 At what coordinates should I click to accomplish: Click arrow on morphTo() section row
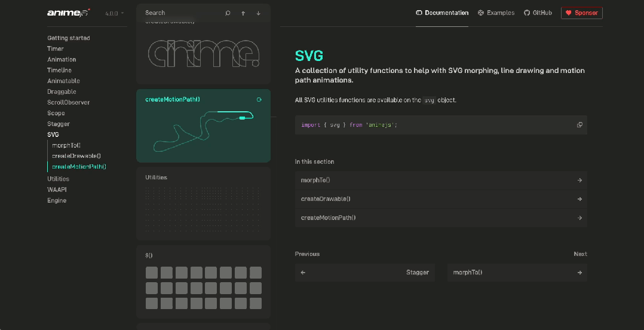(579, 180)
